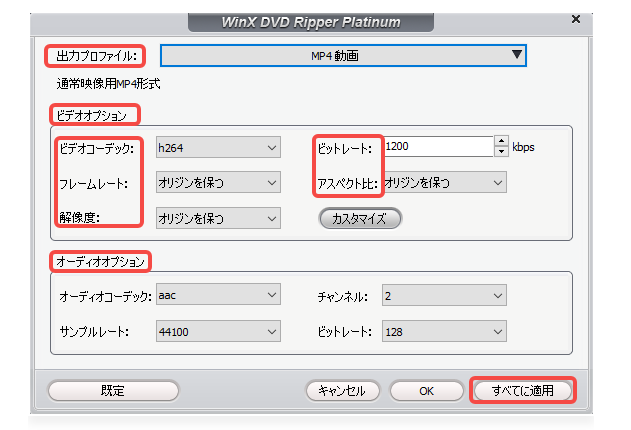Open the ビデオコーデック h264 dropdown
Viewport: 631px width, 430px height.
(x=218, y=147)
